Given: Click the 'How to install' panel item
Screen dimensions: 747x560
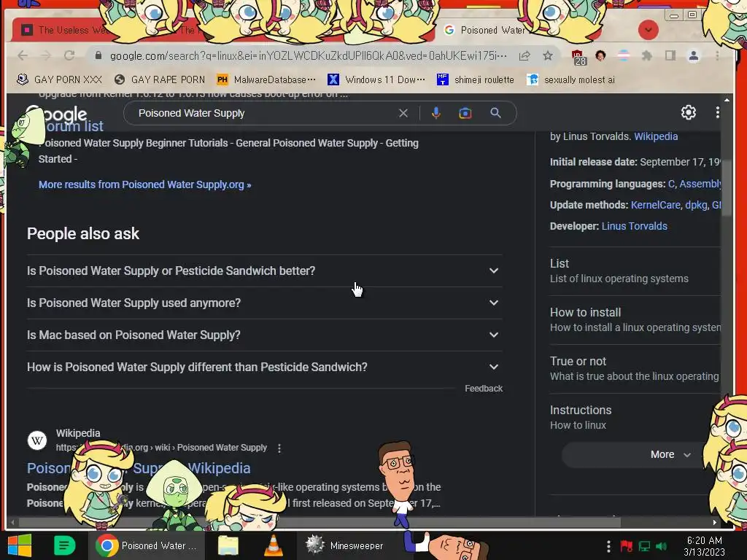Looking at the screenshot, I should [x=635, y=319].
